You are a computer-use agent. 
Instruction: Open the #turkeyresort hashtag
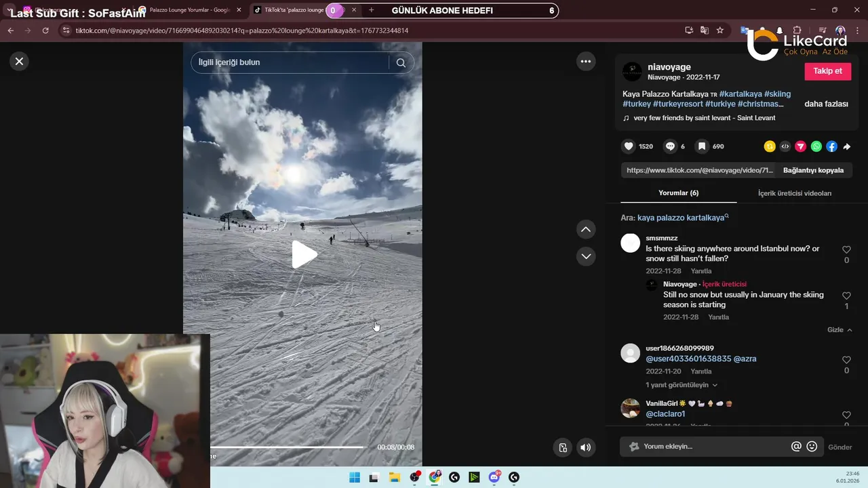point(677,104)
